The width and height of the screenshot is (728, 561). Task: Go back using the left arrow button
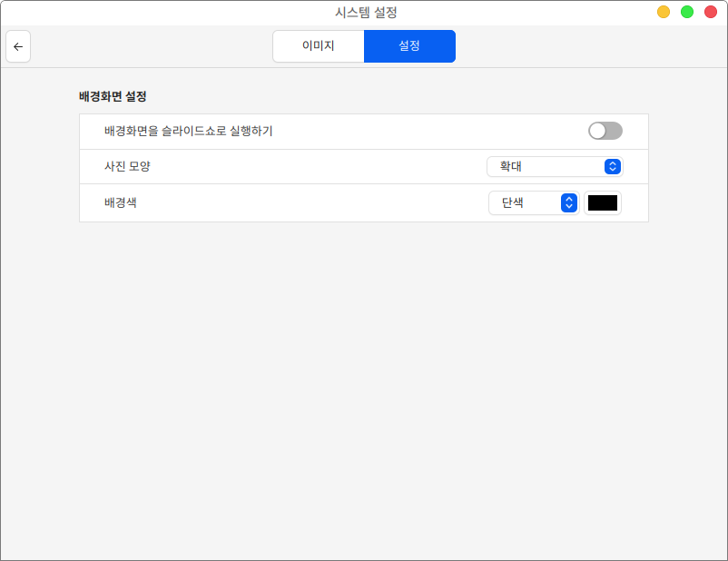[18, 46]
